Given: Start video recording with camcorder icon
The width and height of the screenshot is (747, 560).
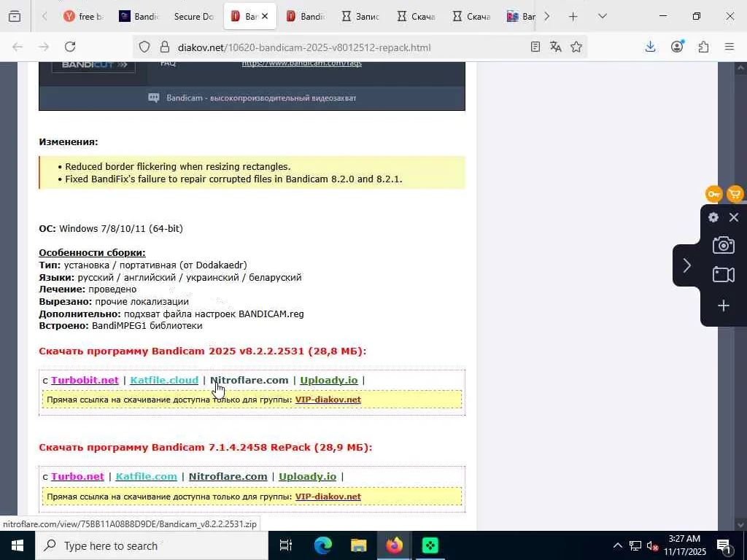Looking at the screenshot, I should pos(723,275).
